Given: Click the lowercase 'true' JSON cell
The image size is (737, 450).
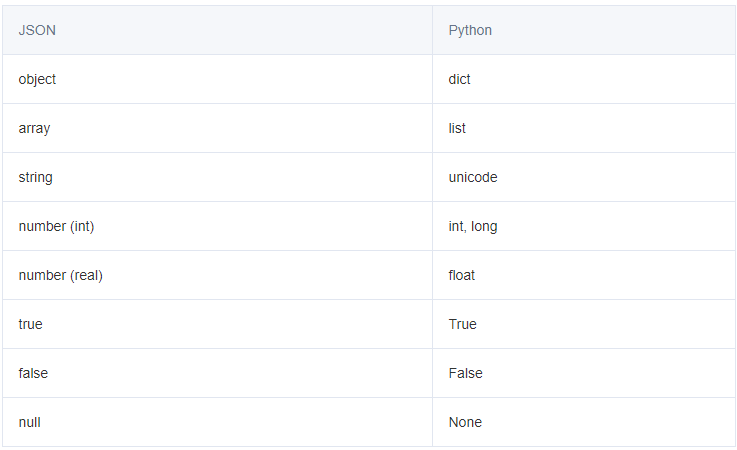Looking at the screenshot, I should (x=30, y=324).
